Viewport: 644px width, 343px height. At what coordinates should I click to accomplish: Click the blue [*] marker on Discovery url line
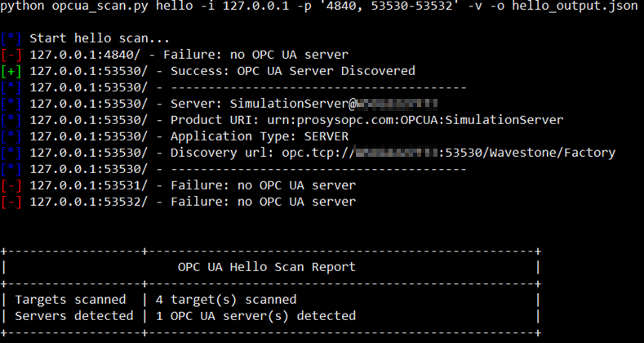[11, 153]
